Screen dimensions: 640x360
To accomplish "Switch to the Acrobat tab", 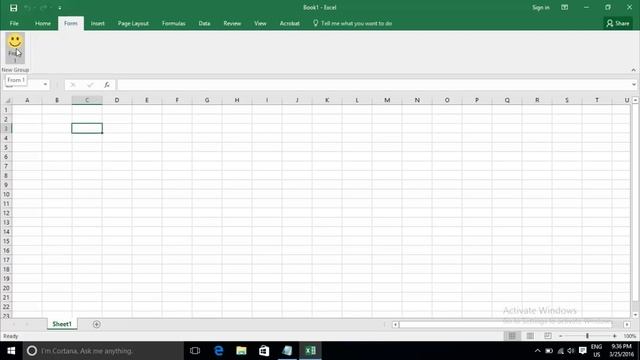I will tap(290, 23).
